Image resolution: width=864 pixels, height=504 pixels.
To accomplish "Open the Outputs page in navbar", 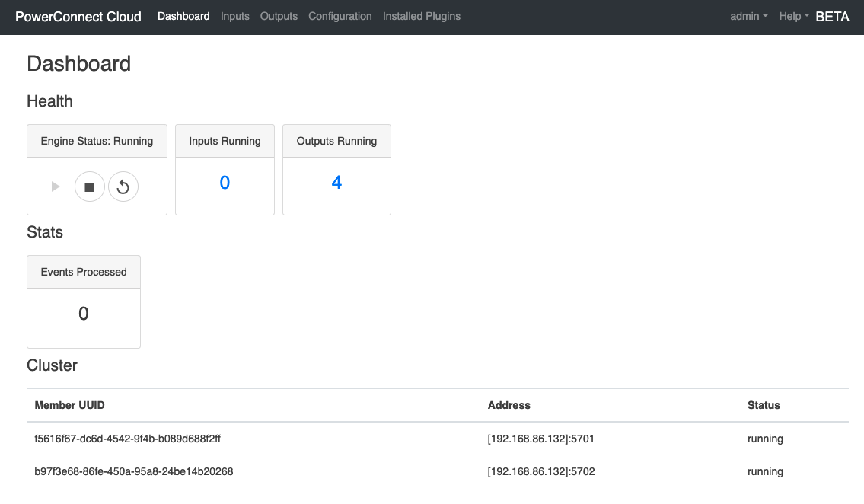I will click(x=279, y=16).
